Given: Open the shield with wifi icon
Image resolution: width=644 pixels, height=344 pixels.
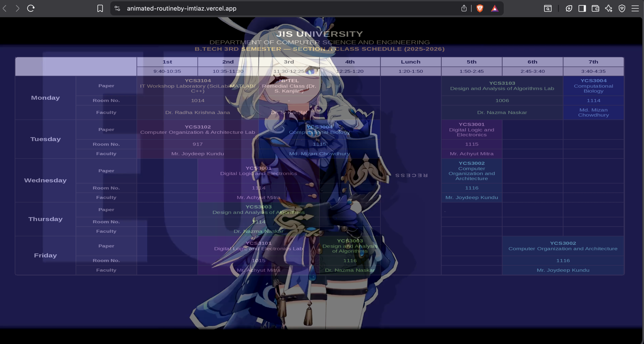Looking at the screenshot, I should click(622, 8).
